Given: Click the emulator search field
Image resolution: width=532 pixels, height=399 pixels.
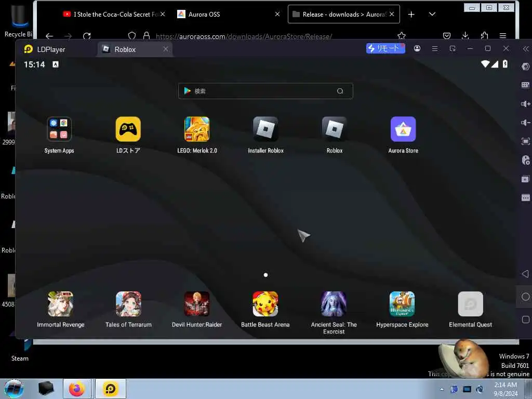Looking at the screenshot, I should pyautogui.click(x=265, y=91).
